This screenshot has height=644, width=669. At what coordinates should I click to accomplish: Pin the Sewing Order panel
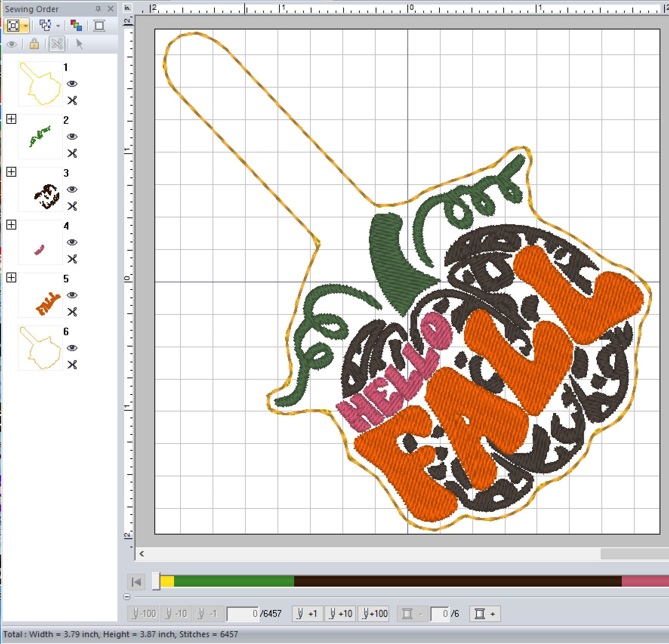coord(98,9)
